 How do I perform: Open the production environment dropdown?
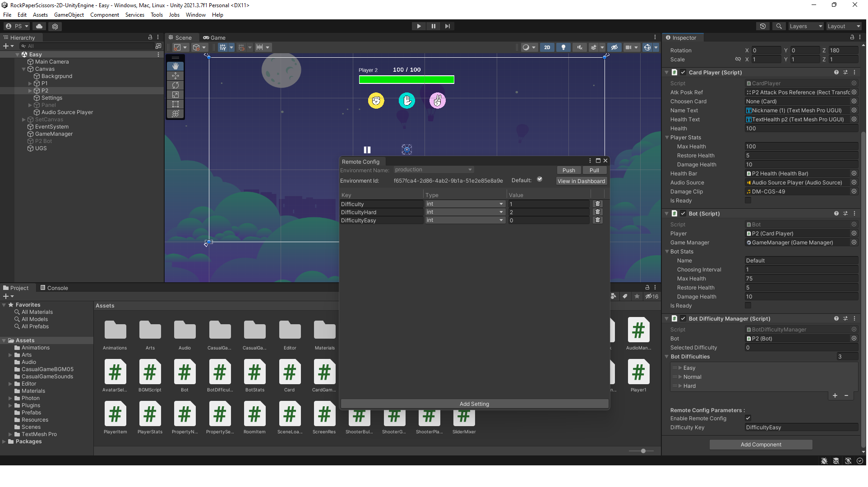(x=433, y=170)
